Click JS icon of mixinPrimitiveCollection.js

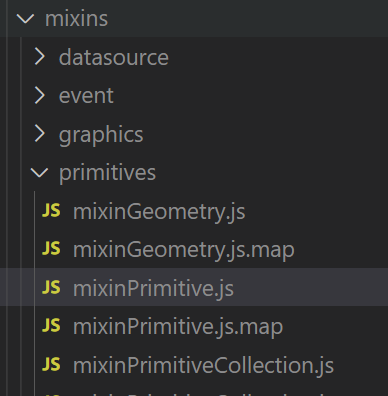point(51,364)
